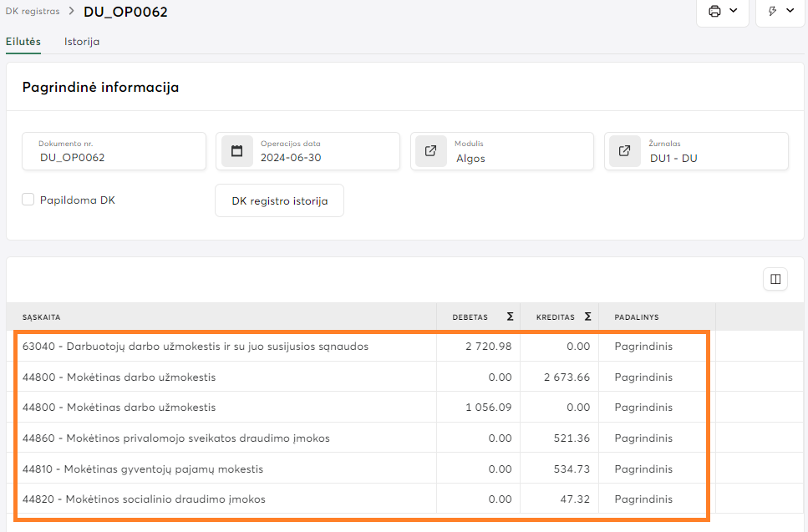Screen dimensions: 808x532
Task: Select the 63040 Darbuotojų darbo užmokestis row
Action: tap(196, 346)
